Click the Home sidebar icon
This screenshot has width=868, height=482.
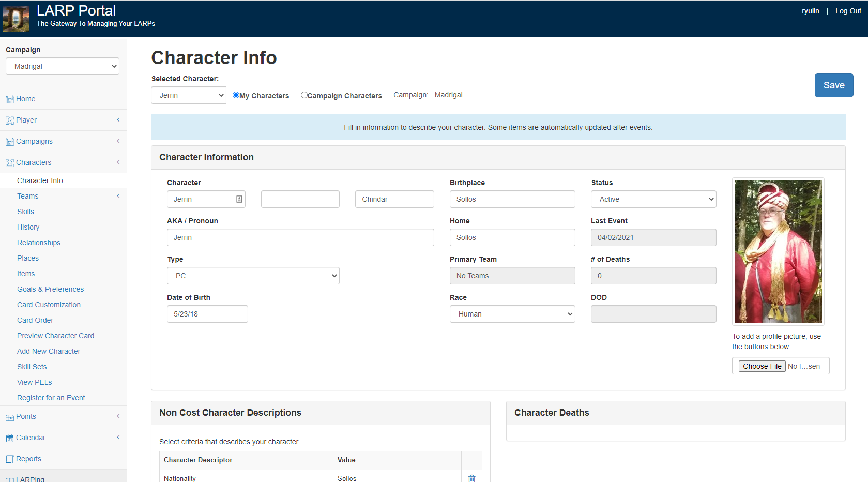point(9,99)
